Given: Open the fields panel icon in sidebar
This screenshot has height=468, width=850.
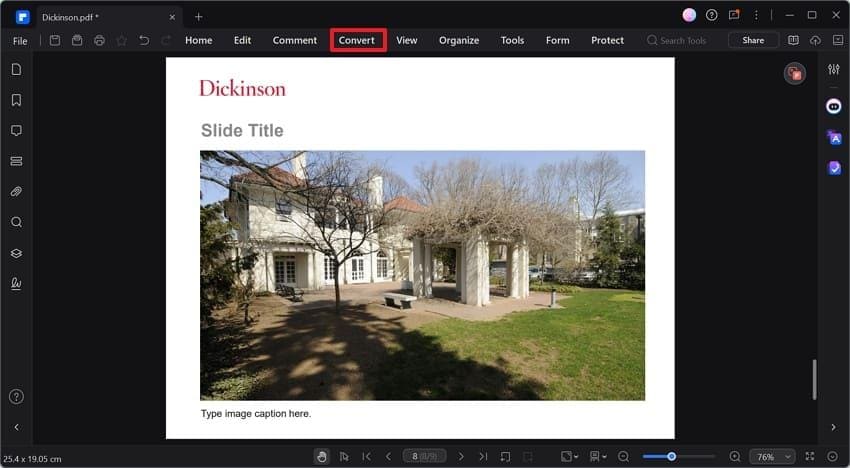Looking at the screenshot, I should pyautogui.click(x=16, y=161).
